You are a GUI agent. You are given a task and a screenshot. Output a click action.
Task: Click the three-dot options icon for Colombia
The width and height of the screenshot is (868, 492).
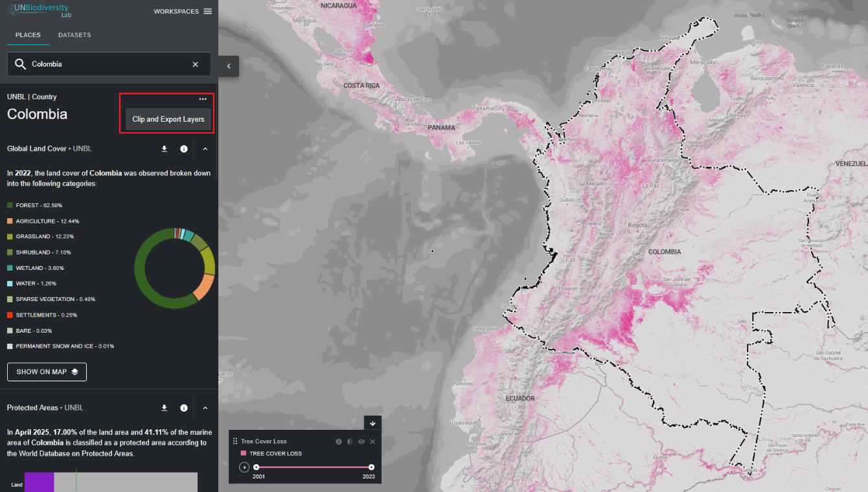203,99
